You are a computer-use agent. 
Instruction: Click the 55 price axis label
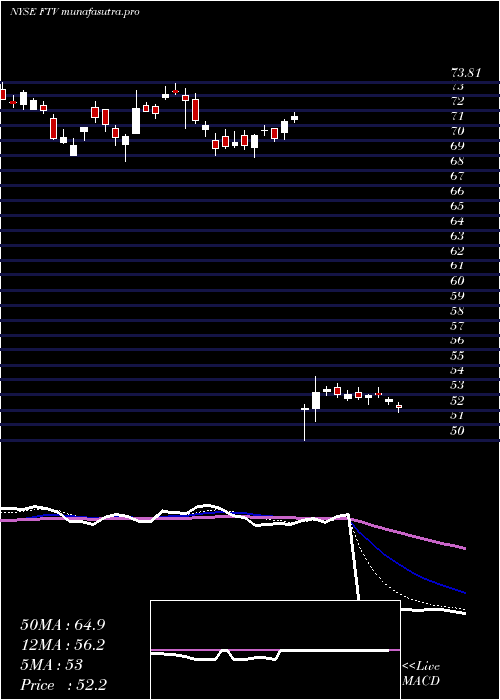457,356
